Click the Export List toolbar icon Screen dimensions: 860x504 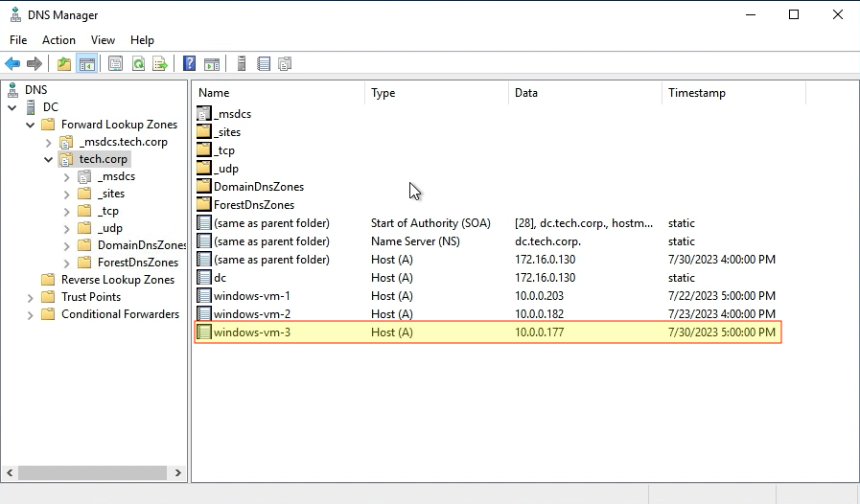160,64
